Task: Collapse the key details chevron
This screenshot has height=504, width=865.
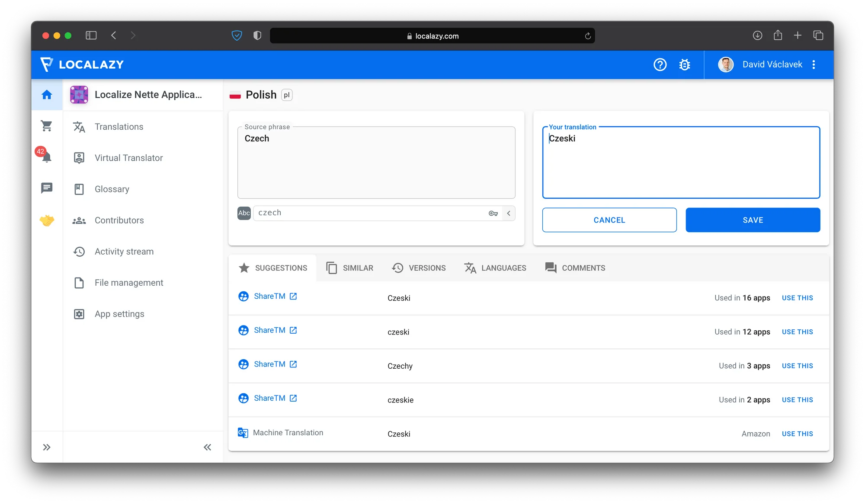Action: (509, 213)
